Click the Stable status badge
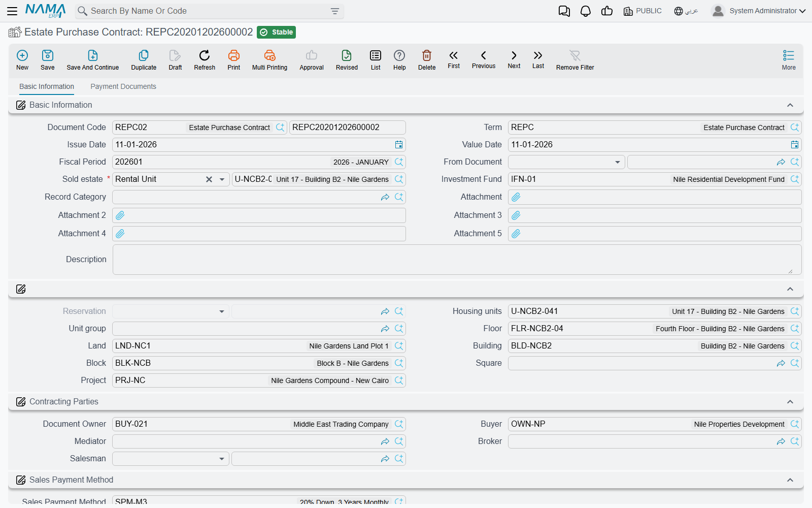The width and height of the screenshot is (812, 508). click(277, 32)
